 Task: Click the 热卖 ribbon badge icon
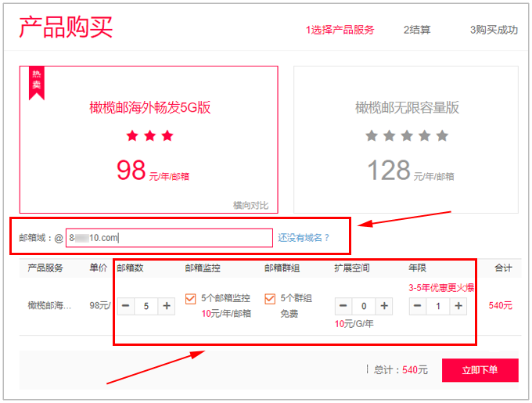click(36, 82)
